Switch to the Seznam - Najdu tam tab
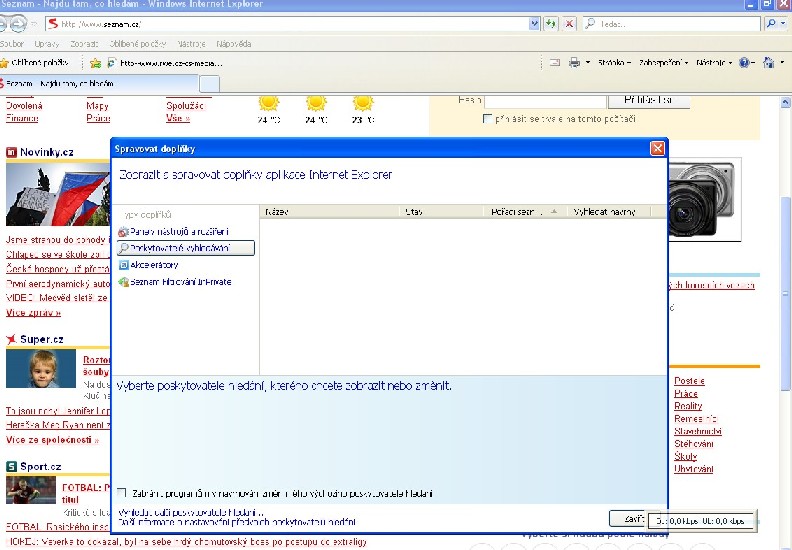Screen dimensions: 792x550 (x=99, y=84)
